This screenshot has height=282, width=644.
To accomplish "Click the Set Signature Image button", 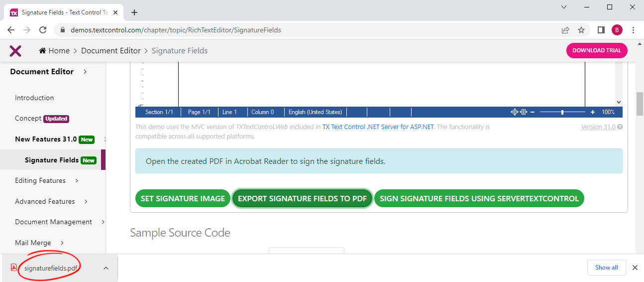I will (183, 198).
